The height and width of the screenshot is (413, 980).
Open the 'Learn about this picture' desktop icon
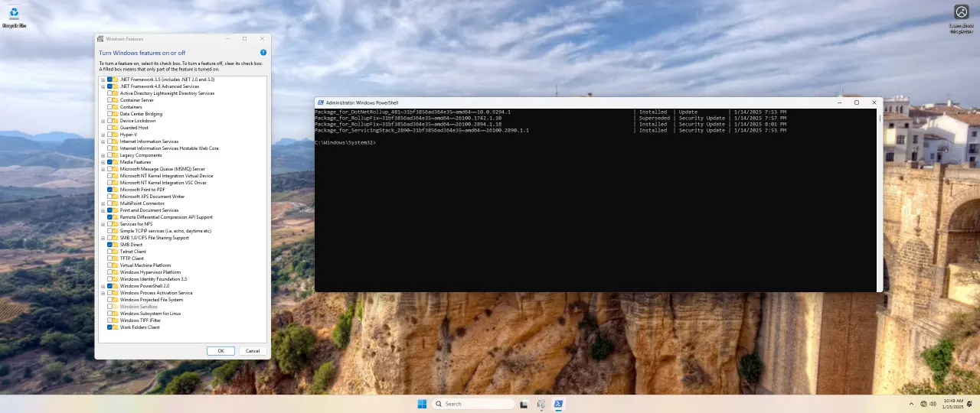tap(961, 18)
